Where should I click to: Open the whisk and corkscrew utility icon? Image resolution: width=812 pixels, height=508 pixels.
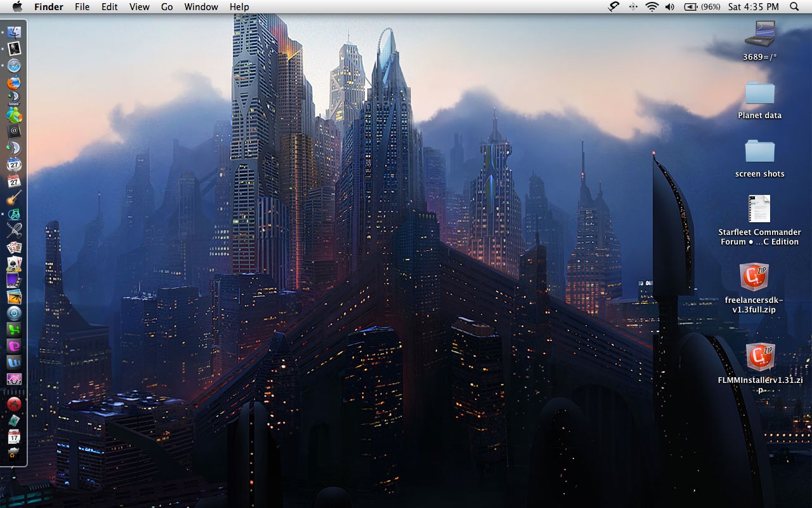coord(14,231)
